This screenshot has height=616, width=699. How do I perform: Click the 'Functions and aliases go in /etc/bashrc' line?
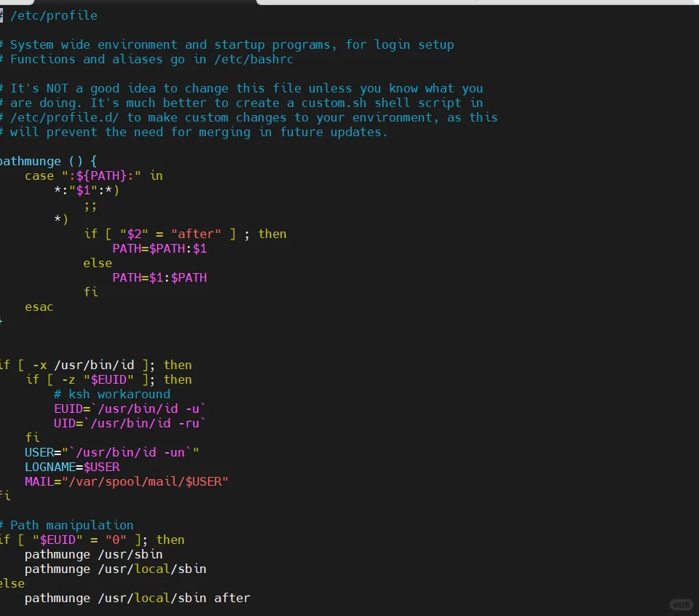click(146, 59)
